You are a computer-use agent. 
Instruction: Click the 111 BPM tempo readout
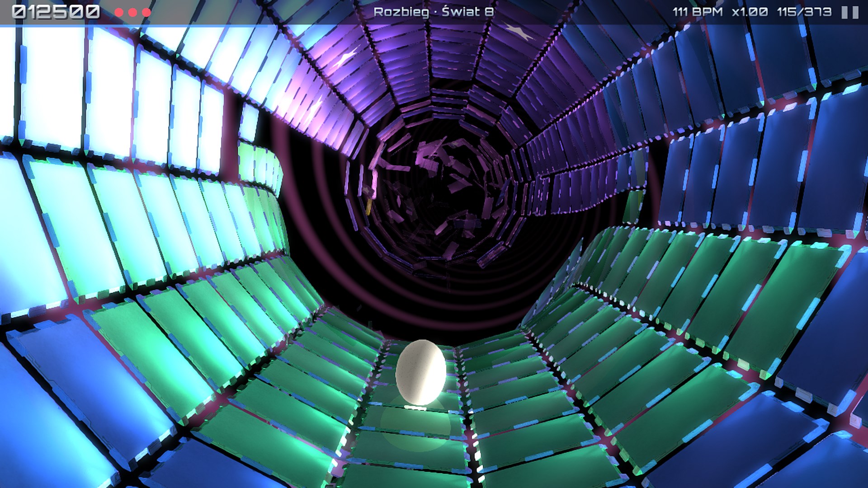click(698, 12)
